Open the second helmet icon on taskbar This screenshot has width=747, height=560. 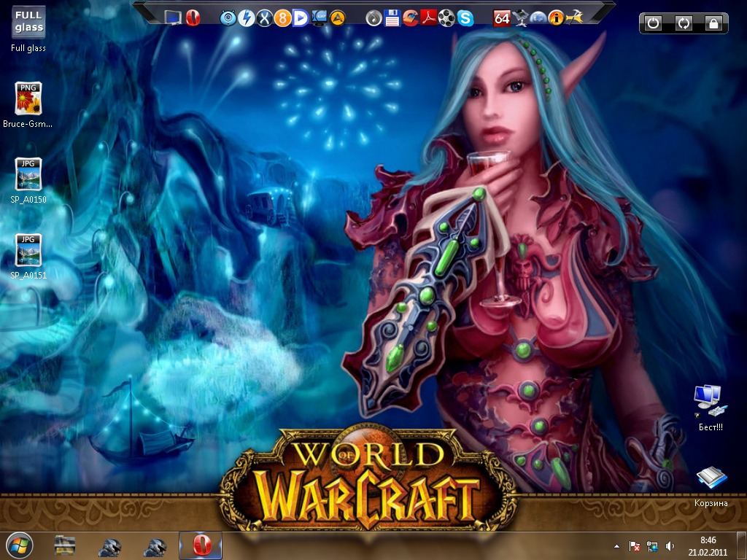click(x=155, y=547)
